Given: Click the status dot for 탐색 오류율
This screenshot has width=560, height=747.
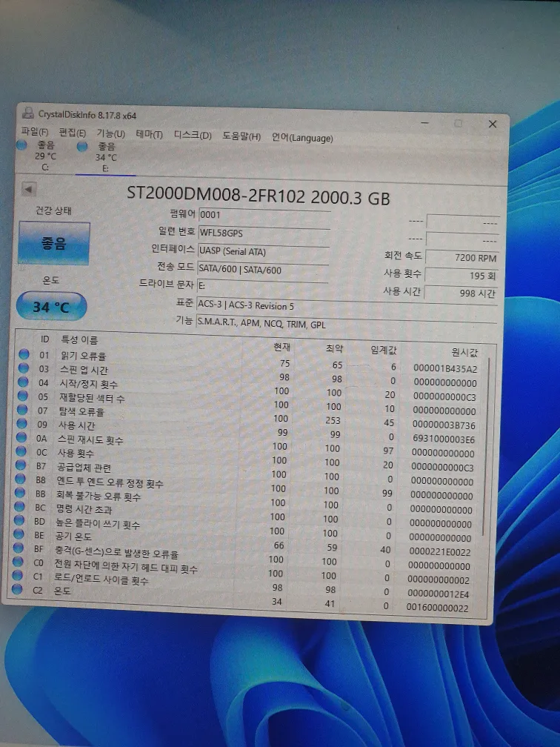Looking at the screenshot, I should pyautogui.click(x=22, y=409).
